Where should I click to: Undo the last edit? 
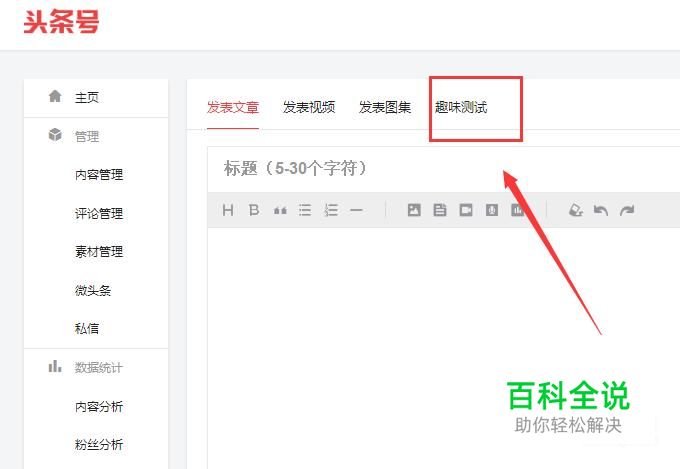point(601,211)
